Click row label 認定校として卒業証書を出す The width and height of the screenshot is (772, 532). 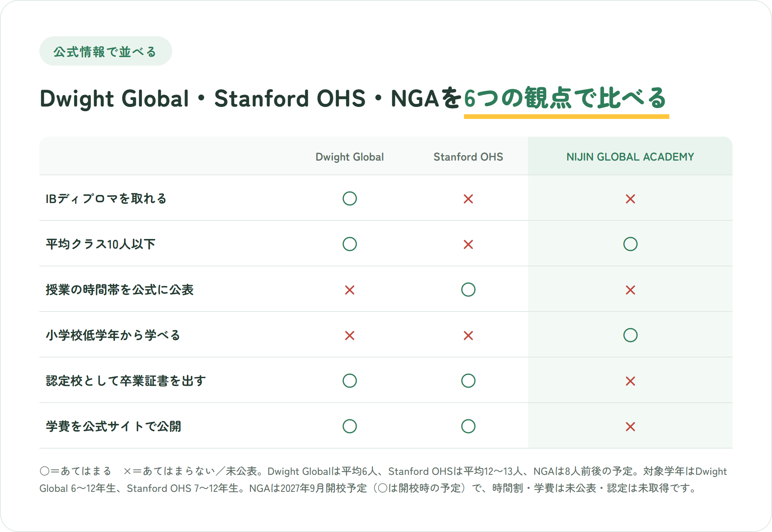pyautogui.click(x=126, y=381)
